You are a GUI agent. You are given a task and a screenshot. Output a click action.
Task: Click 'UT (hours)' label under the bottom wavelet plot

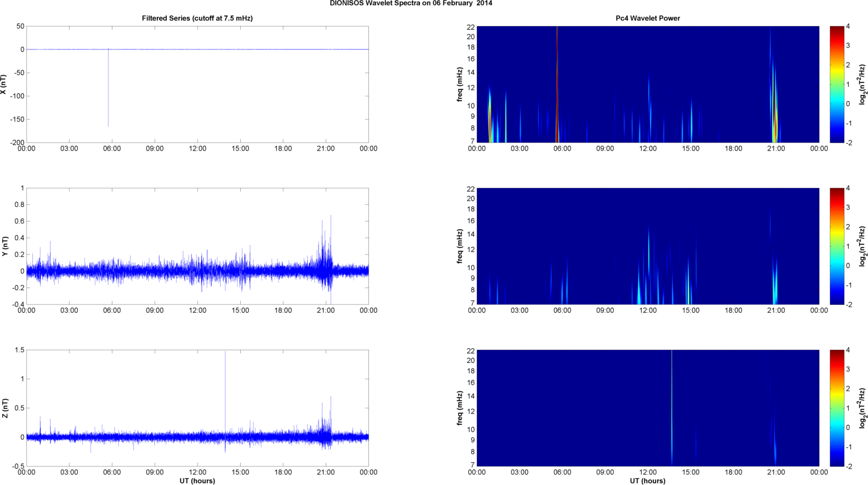click(x=648, y=481)
